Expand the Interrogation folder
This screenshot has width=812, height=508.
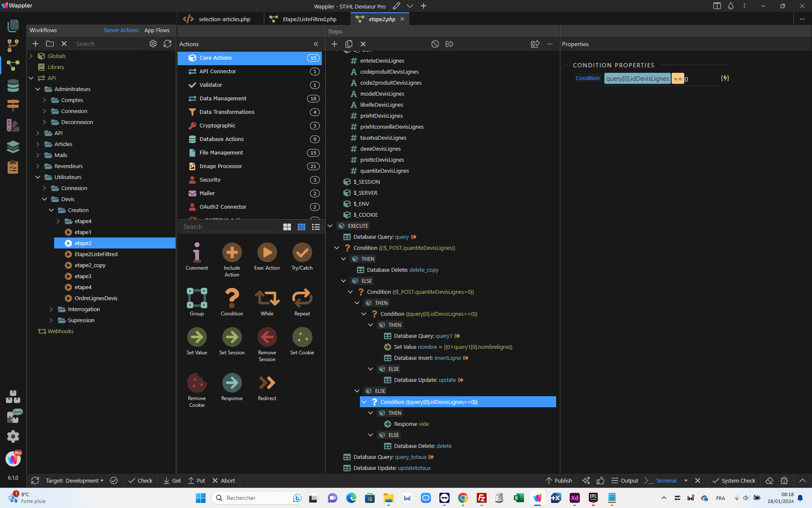pos(51,309)
